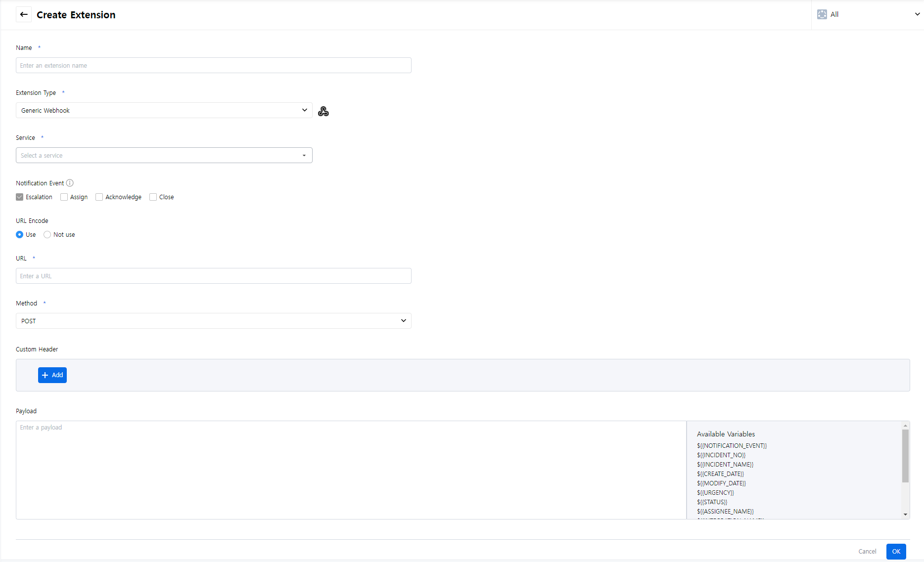Cancel extension creation

[x=867, y=552]
